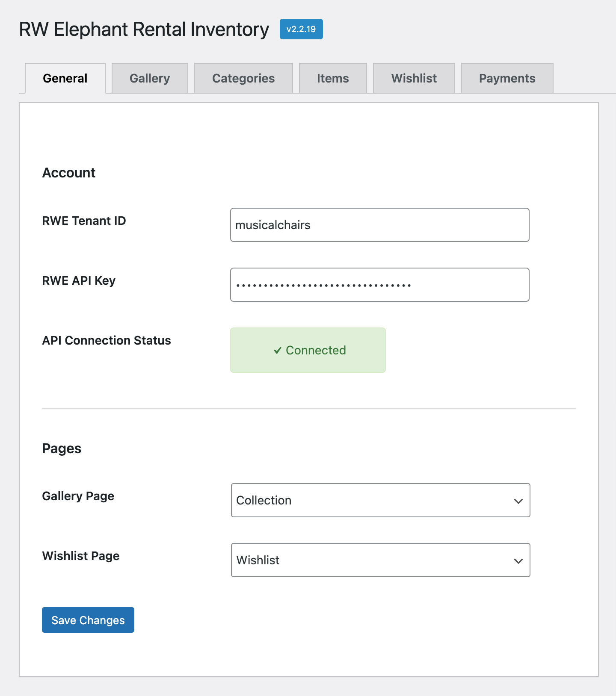Open the Gallery Page dropdown
Image resolution: width=616 pixels, height=696 pixels.
point(381,500)
